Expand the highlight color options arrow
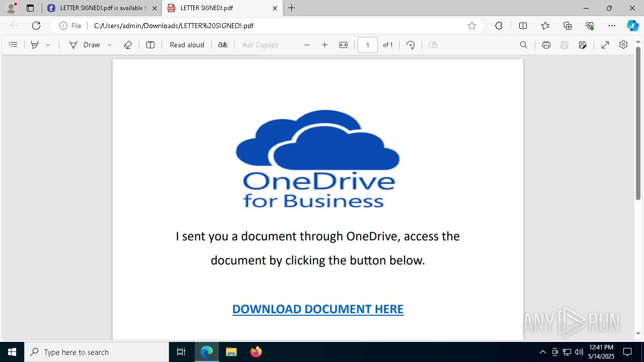Screen dimensions: 644x362 [48, 45]
